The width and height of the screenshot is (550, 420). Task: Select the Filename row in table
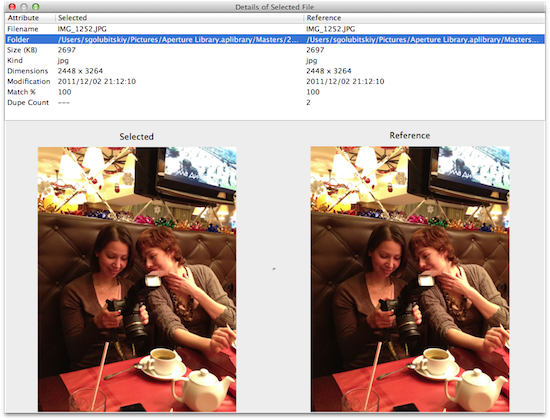[275, 29]
